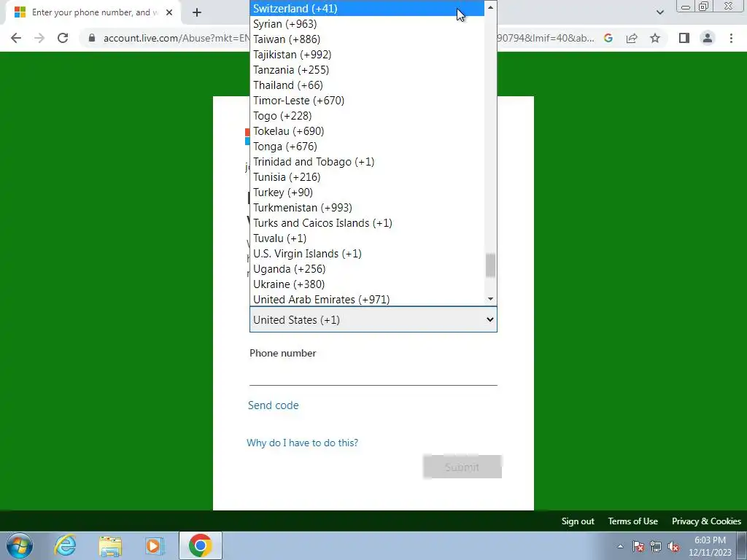Pick Turkmenistan (+993) option
This screenshot has width=747, height=560.
coord(367,208)
